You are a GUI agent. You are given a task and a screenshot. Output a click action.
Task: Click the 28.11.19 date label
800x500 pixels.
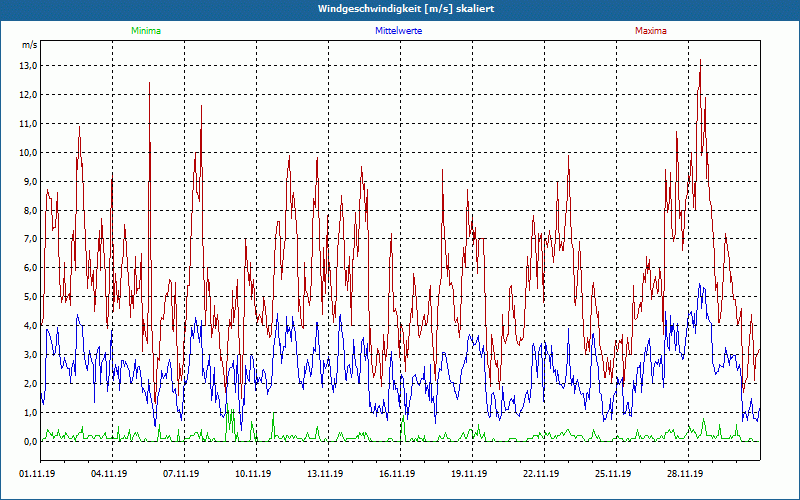pyautogui.click(x=685, y=474)
